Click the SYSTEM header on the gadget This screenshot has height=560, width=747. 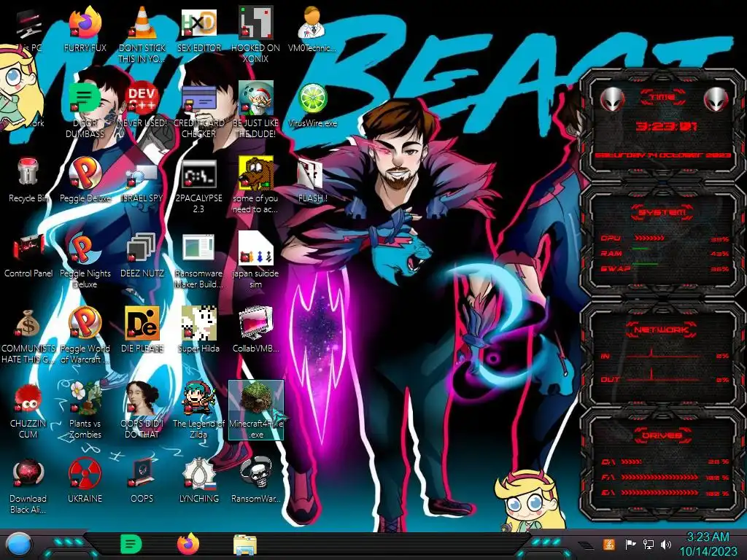coord(662,212)
